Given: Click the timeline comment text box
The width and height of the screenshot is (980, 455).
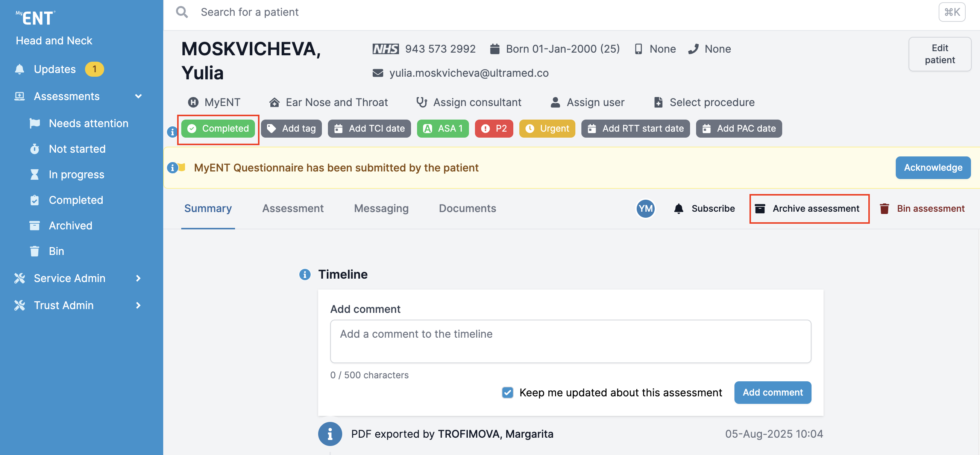Looking at the screenshot, I should 570,341.
